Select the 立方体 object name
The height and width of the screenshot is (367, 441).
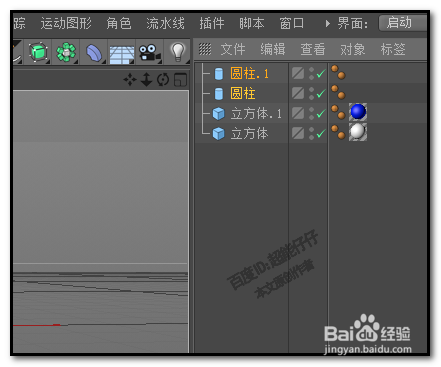pyautogui.click(x=249, y=134)
